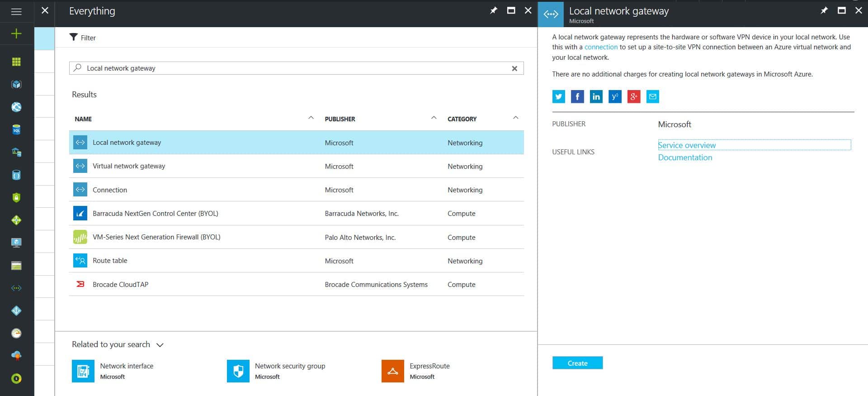This screenshot has width=868, height=396.
Task: Select VM-Series Next Generation Firewall (BYOL)
Action: (x=297, y=237)
